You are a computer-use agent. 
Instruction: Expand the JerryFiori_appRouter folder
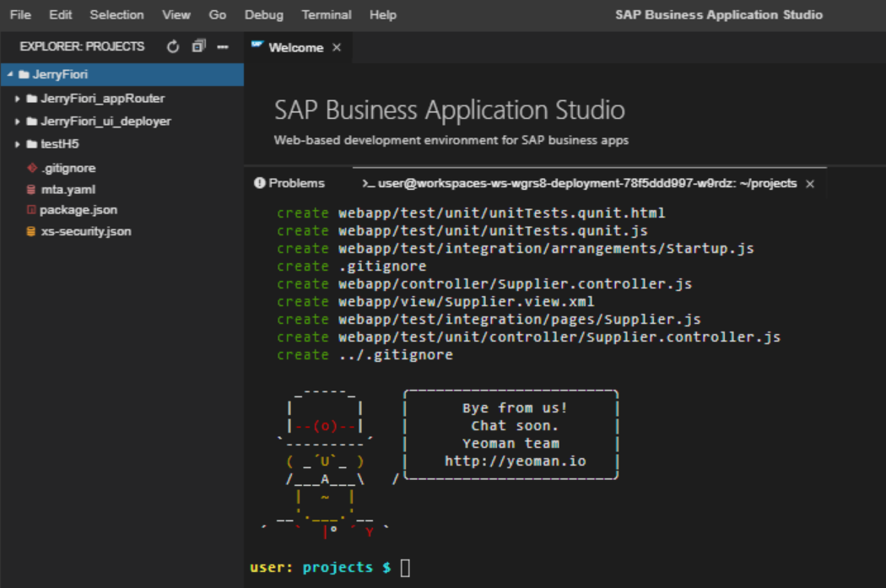tap(18, 99)
